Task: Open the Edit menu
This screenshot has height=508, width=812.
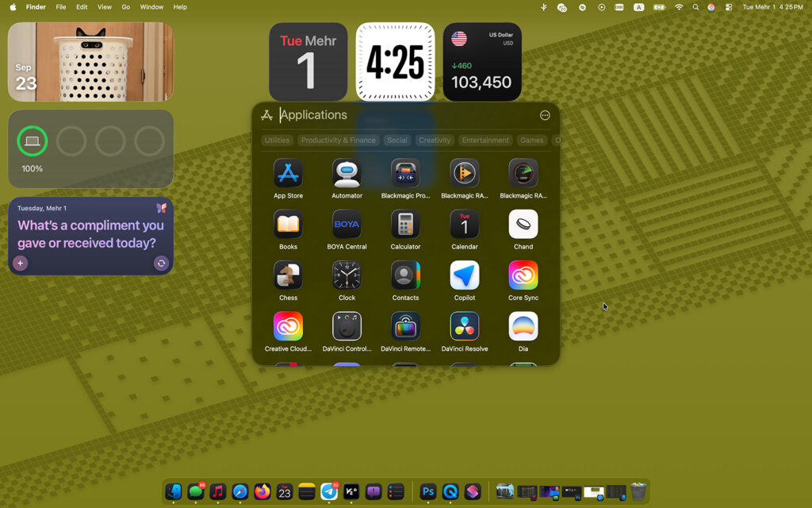Action: (82, 7)
